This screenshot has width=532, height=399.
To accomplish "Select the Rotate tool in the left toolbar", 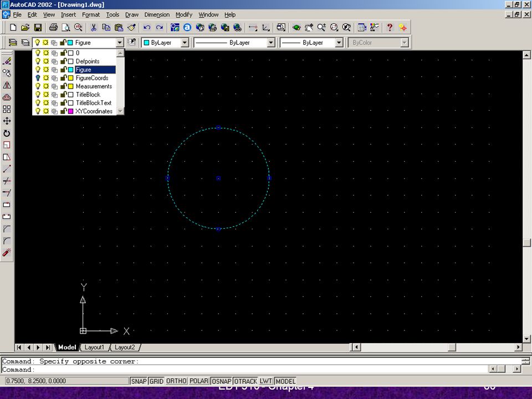I will [x=7, y=133].
